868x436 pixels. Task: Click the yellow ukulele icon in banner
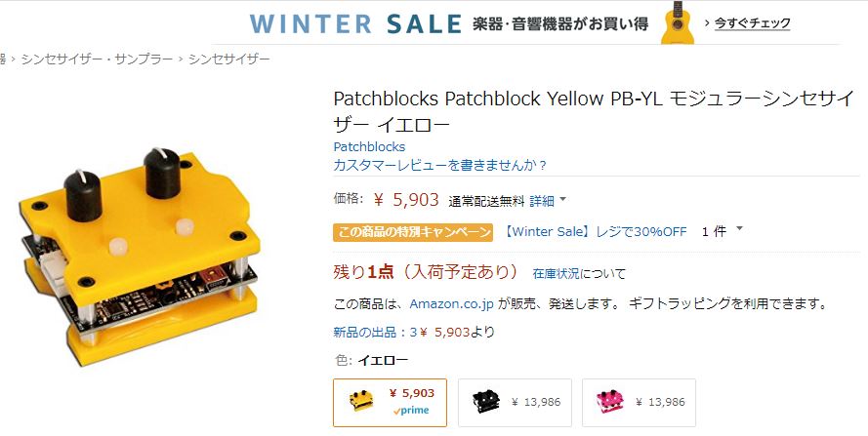tap(678, 22)
